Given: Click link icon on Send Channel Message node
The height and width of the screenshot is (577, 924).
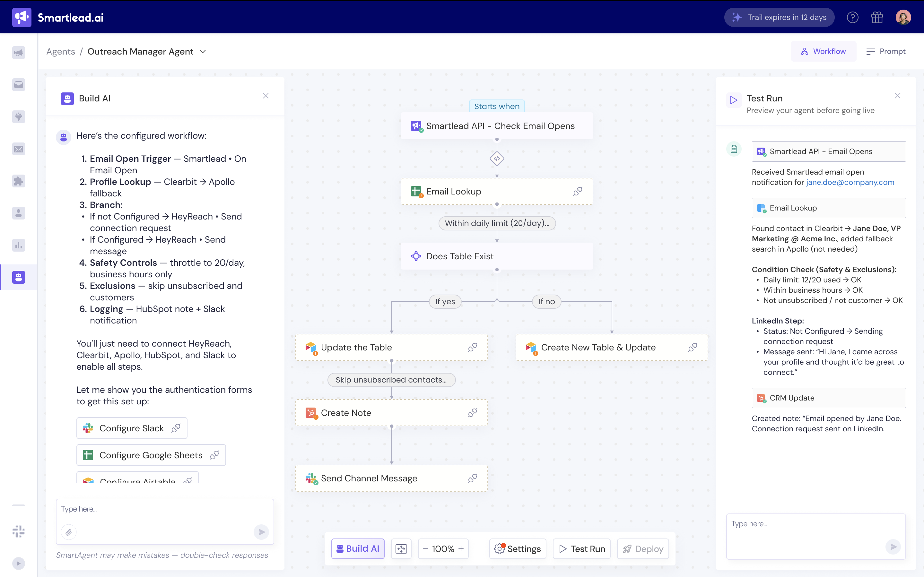Looking at the screenshot, I should point(473,478).
